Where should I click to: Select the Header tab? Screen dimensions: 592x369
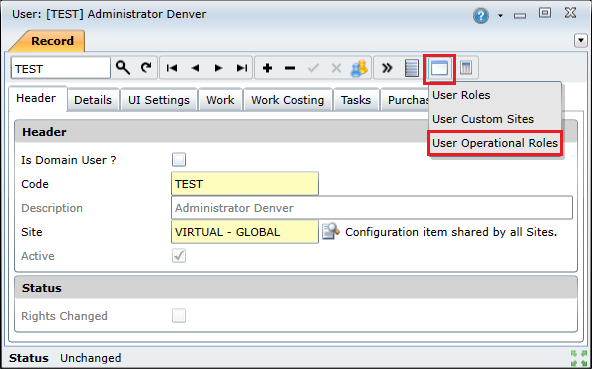click(x=37, y=99)
